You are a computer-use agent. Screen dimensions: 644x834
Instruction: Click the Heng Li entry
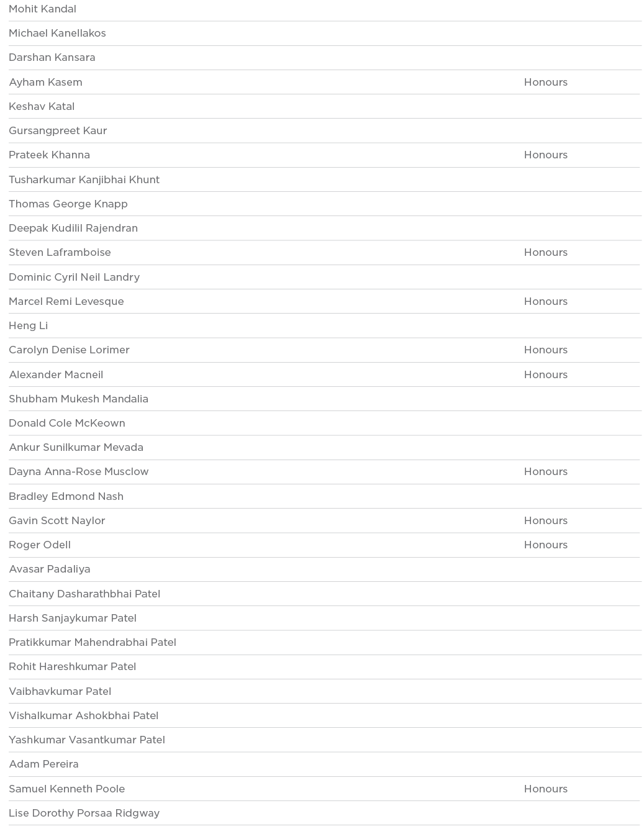pyautogui.click(x=28, y=326)
